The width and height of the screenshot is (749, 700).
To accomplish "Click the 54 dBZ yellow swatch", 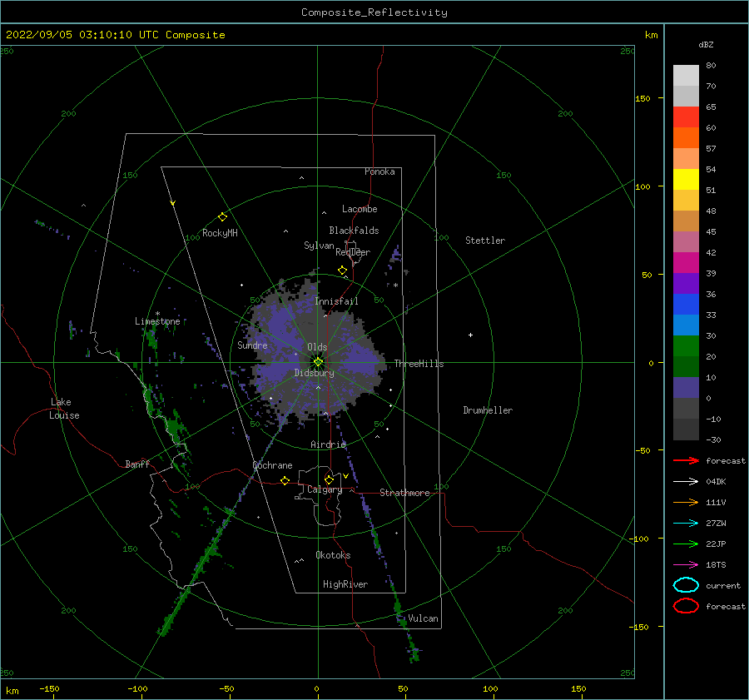I will pos(686,180).
